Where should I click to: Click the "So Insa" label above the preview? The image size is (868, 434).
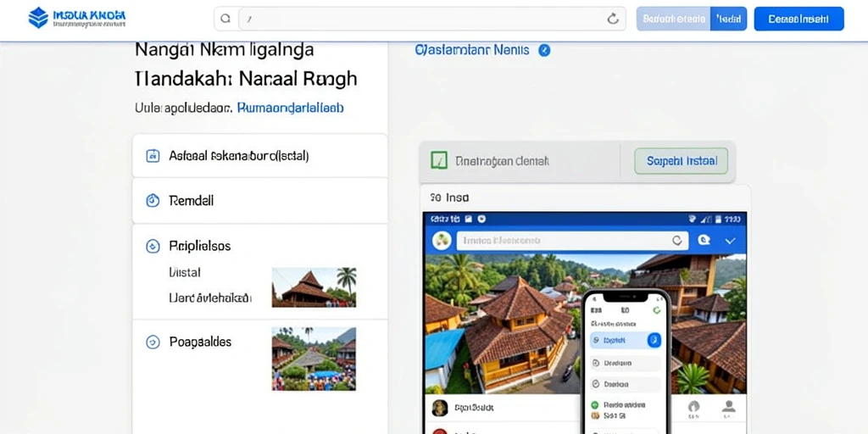click(x=449, y=198)
